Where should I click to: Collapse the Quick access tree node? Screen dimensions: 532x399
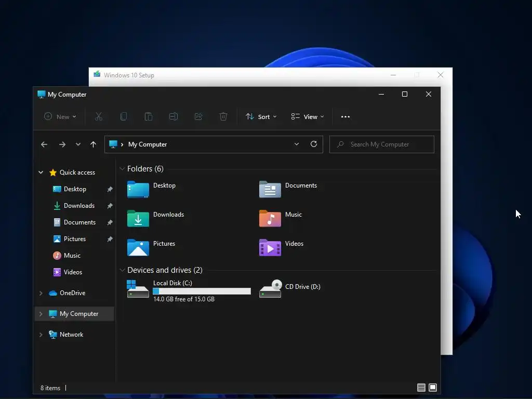tap(41, 172)
